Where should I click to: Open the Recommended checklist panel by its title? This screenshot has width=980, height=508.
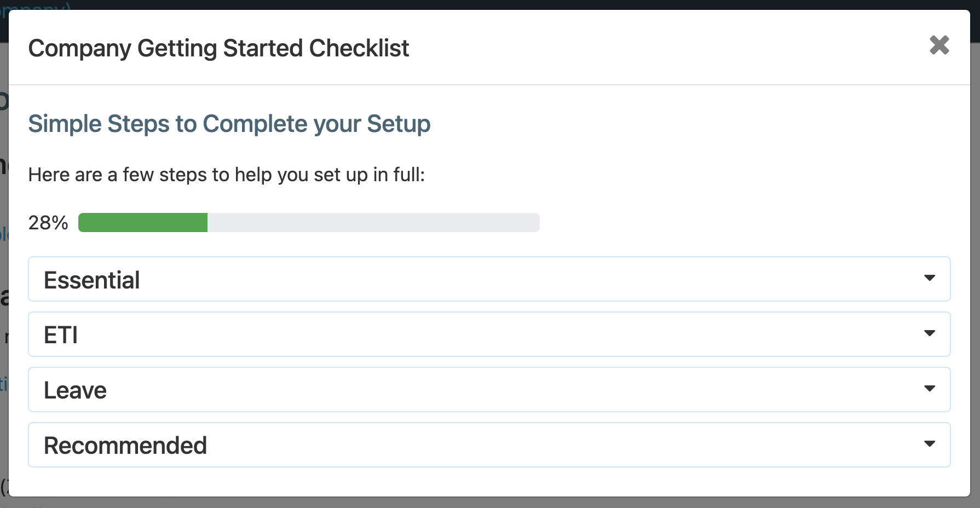pos(125,446)
